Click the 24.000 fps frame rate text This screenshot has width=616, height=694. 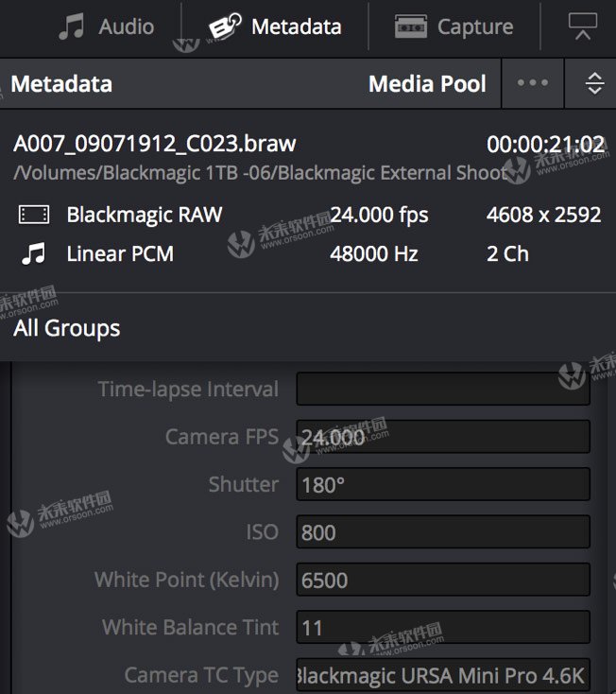379,216
